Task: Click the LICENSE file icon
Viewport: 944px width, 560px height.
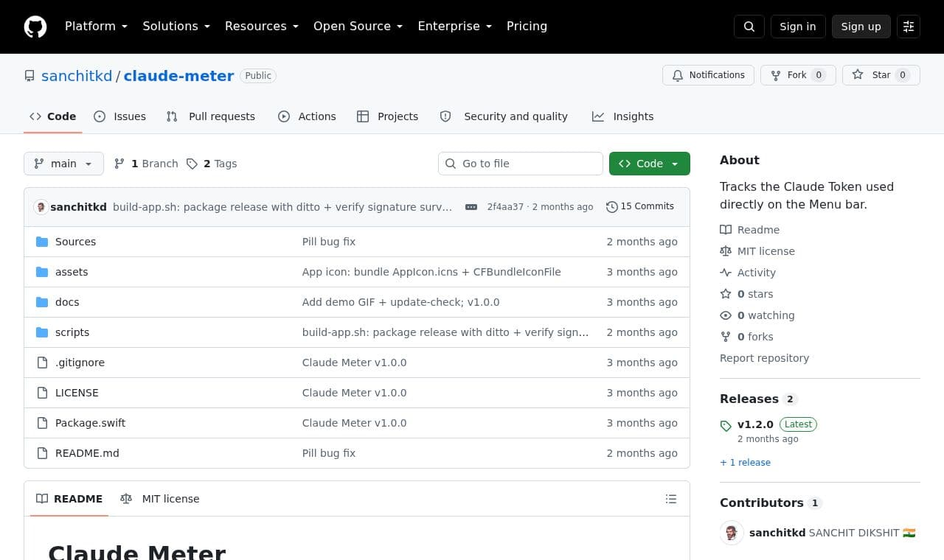Action: pyautogui.click(x=42, y=393)
